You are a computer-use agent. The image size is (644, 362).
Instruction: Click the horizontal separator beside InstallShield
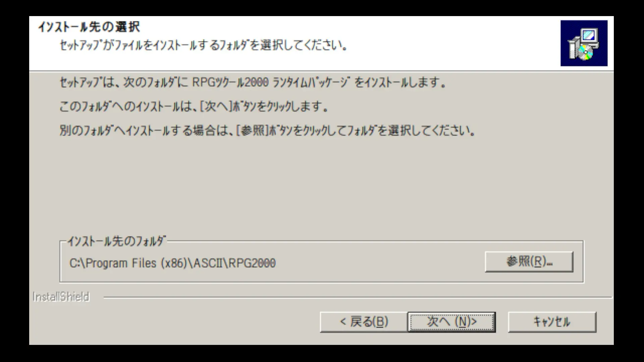click(x=358, y=297)
